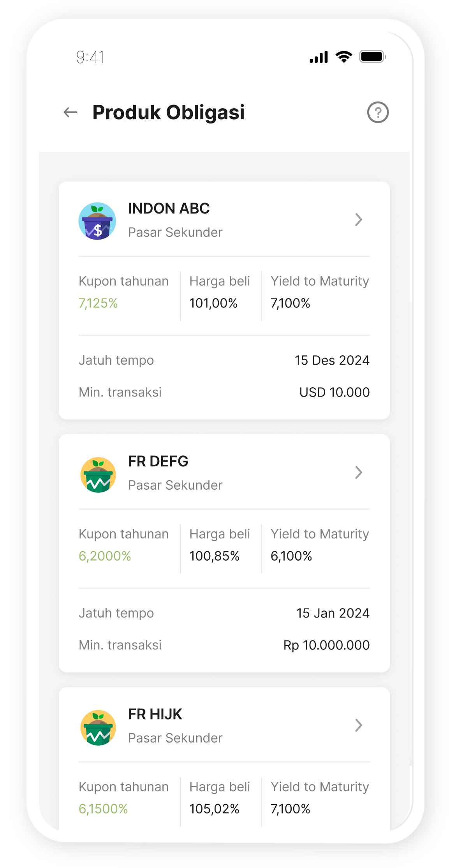Open the FR DEFG bond title
Image resolution: width=456 pixels, height=868 pixels.
[158, 462]
